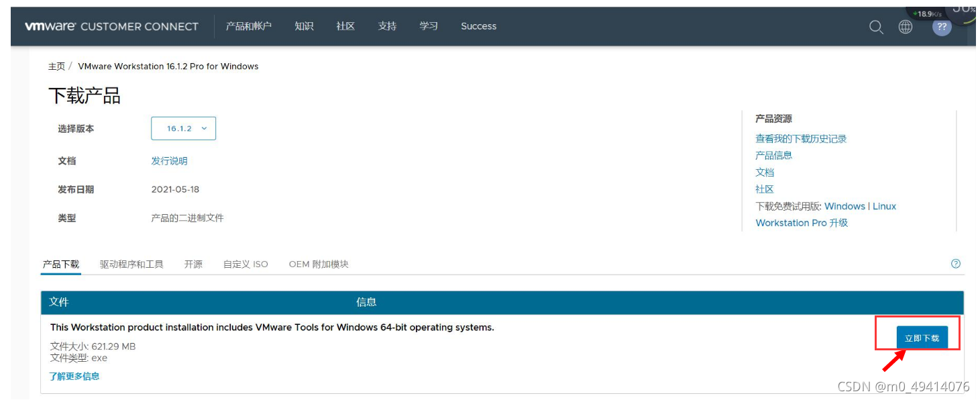Open the 发行说明 link
Image resolution: width=980 pixels, height=400 pixels.
click(x=169, y=161)
